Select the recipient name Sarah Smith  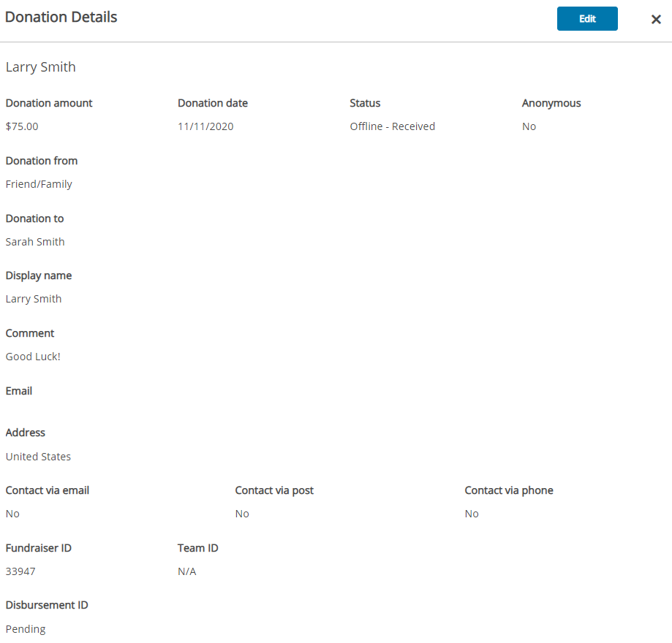tap(35, 242)
